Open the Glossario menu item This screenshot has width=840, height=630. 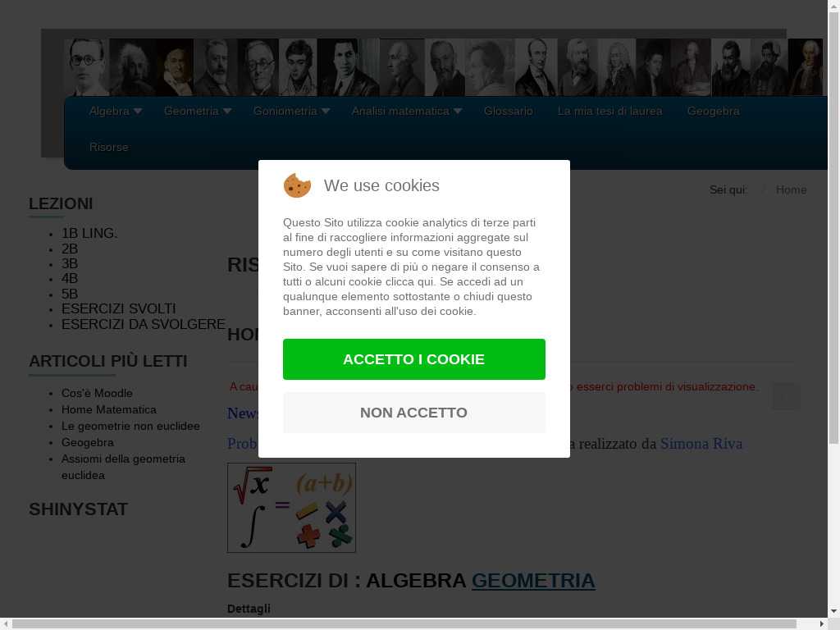pyautogui.click(x=508, y=111)
